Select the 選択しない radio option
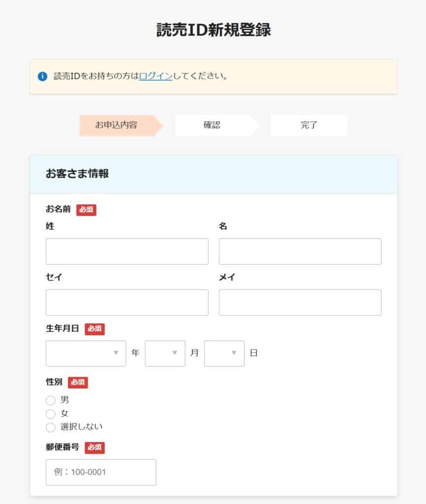 click(x=50, y=427)
